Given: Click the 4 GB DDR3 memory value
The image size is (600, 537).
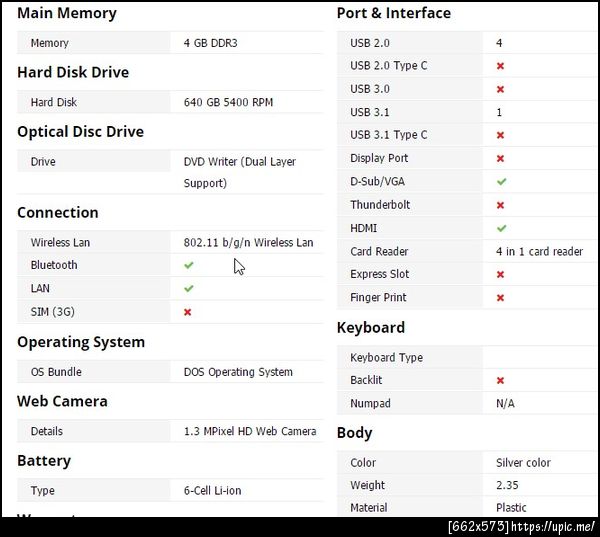Looking at the screenshot, I should coord(210,43).
